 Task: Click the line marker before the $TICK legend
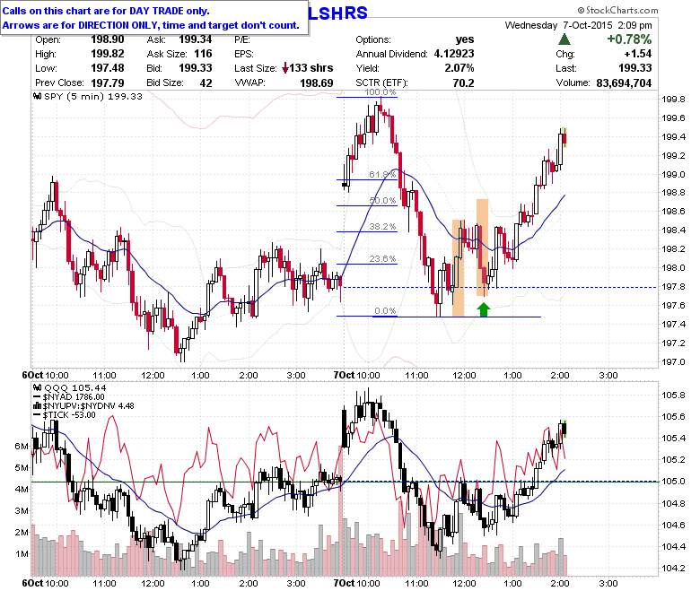point(38,415)
